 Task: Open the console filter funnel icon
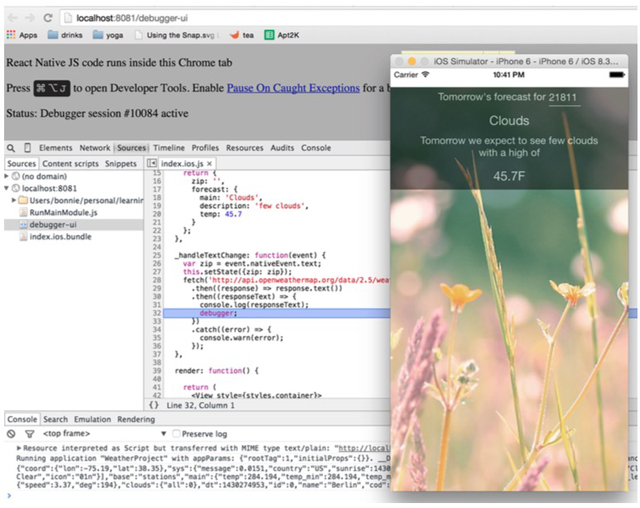28,434
